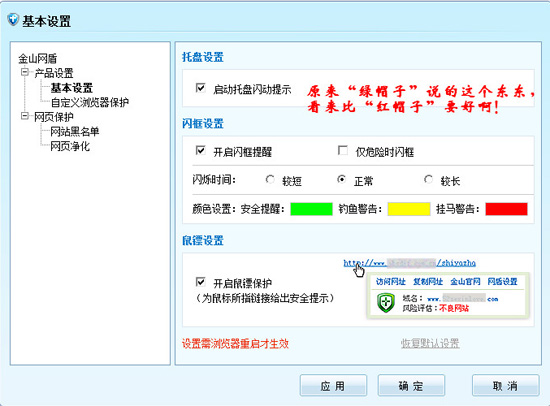Screen dimensions: 550x406
Task: Click the 设置需浏览器重启才生效 notice
Action: [x=235, y=344]
